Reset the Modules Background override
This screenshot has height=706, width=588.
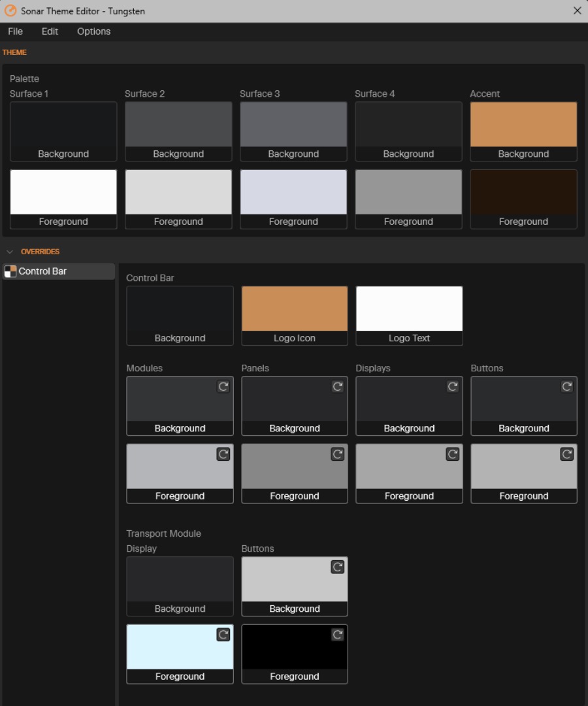click(x=223, y=386)
